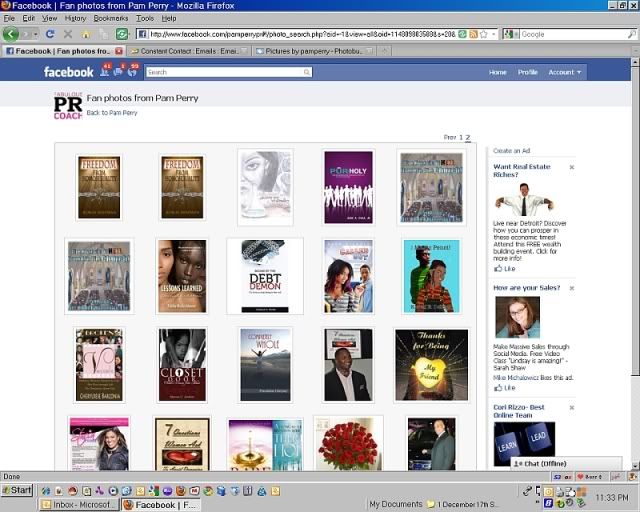Like the How are your Sales ad
Viewport: 640px width, 512px height.
click(504, 388)
